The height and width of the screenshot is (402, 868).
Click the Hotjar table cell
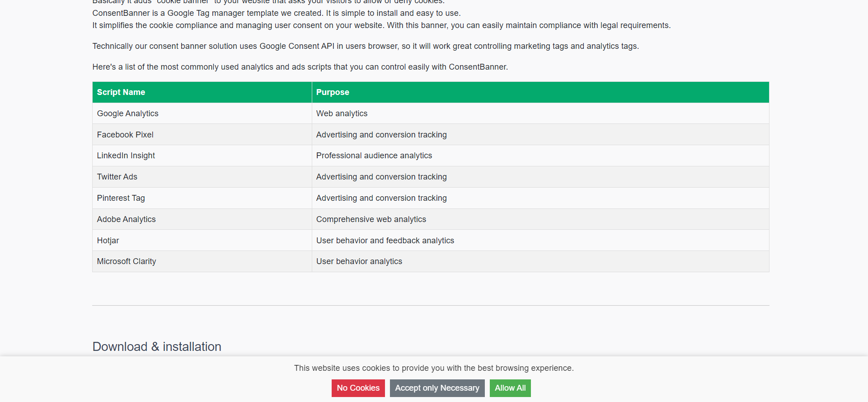coord(202,241)
